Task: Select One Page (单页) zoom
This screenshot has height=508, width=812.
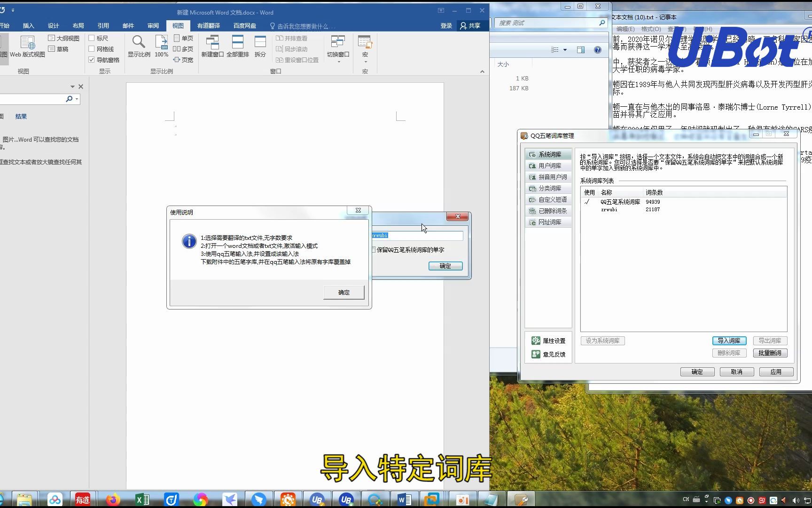Action: (183, 38)
